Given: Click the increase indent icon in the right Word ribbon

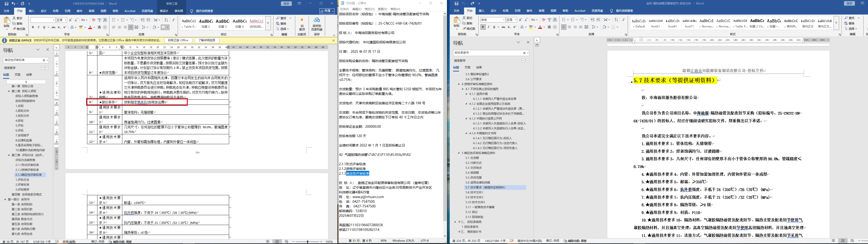Looking at the screenshot, I should pos(598,20).
